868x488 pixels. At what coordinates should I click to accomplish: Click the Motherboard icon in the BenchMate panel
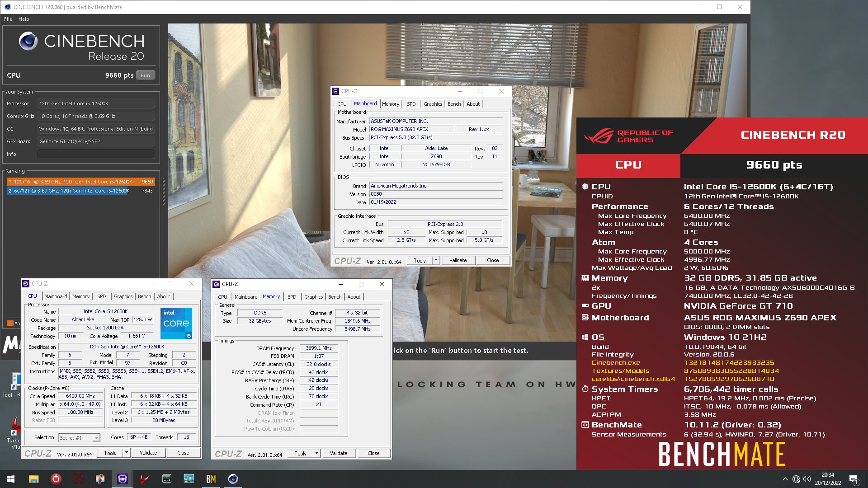(x=585, y=318)
